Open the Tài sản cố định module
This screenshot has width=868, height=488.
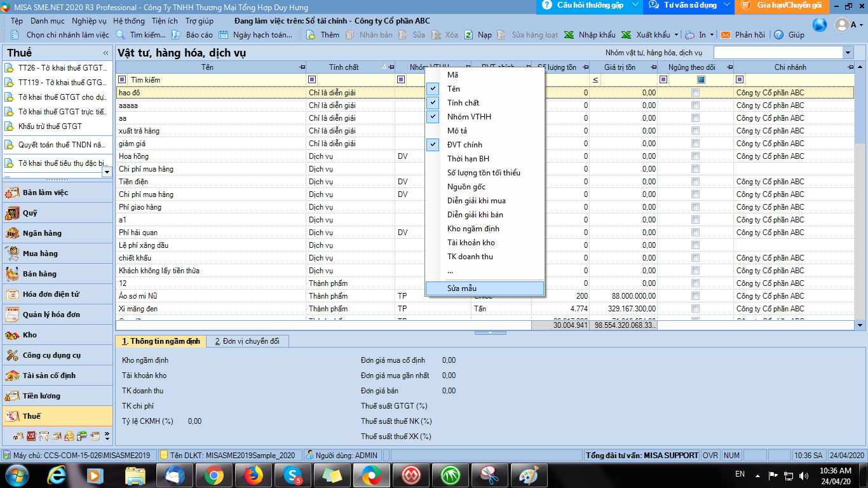tap(57, 376)
